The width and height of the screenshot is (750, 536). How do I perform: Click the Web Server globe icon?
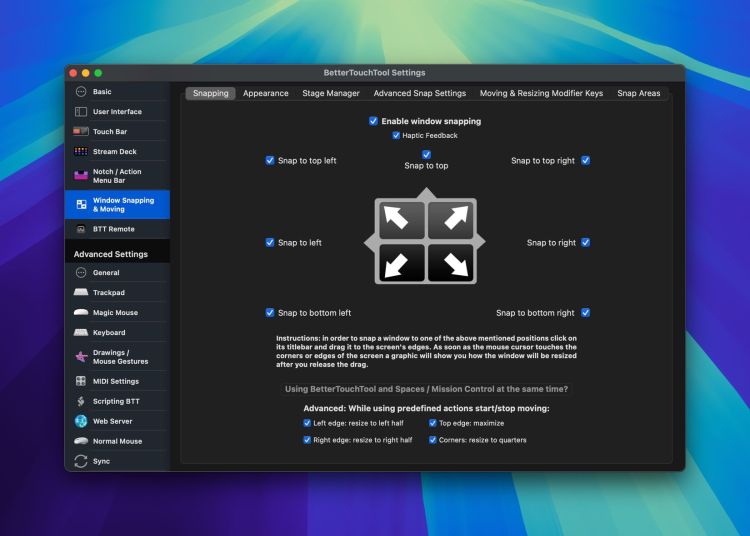(x=81, y=421)
